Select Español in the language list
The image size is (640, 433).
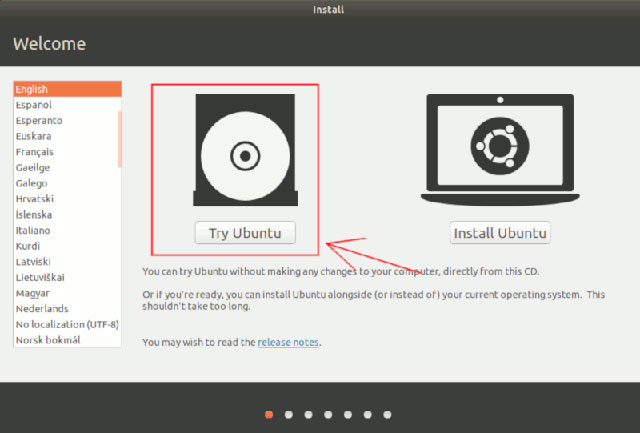[68, 105]
